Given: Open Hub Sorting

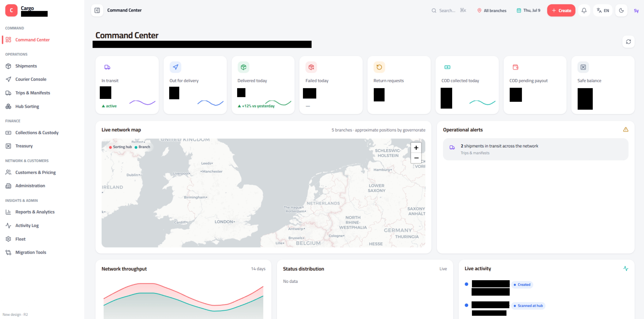Looking at the screenshot, I should [42, 106].
